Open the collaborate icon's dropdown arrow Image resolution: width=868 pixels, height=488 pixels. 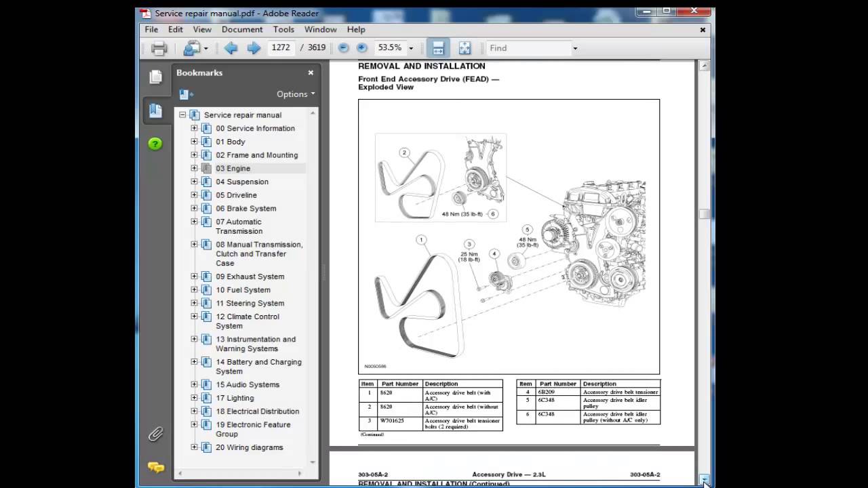click(x=205, y=49)
